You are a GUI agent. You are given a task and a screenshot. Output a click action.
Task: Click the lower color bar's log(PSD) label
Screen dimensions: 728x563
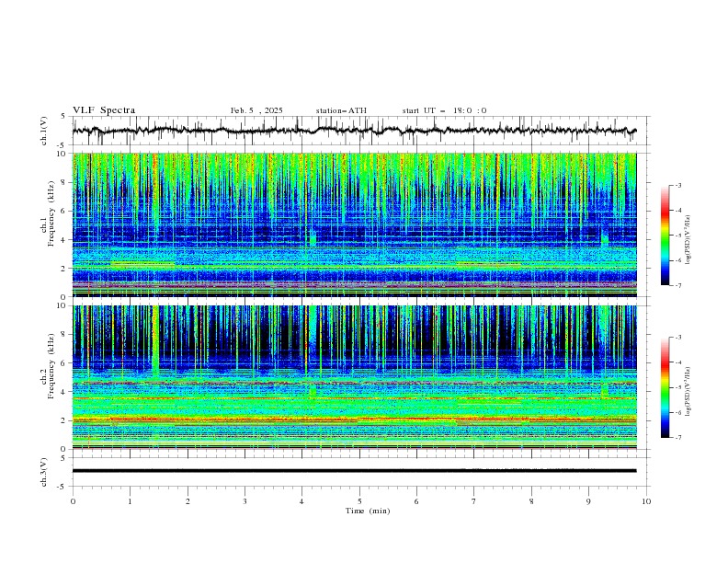688,392
